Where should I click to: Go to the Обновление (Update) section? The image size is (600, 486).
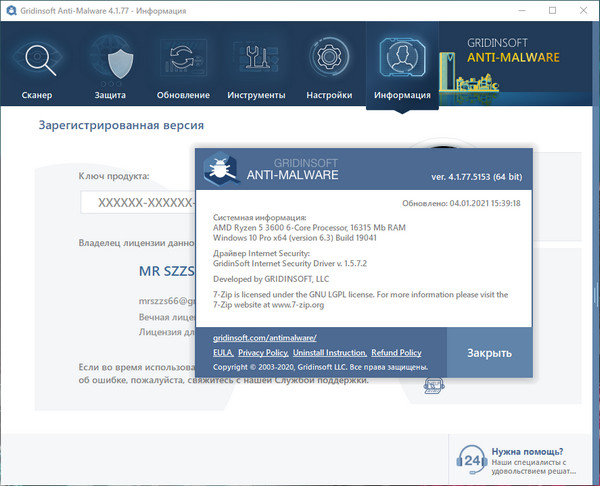click(x=183, y=66)
